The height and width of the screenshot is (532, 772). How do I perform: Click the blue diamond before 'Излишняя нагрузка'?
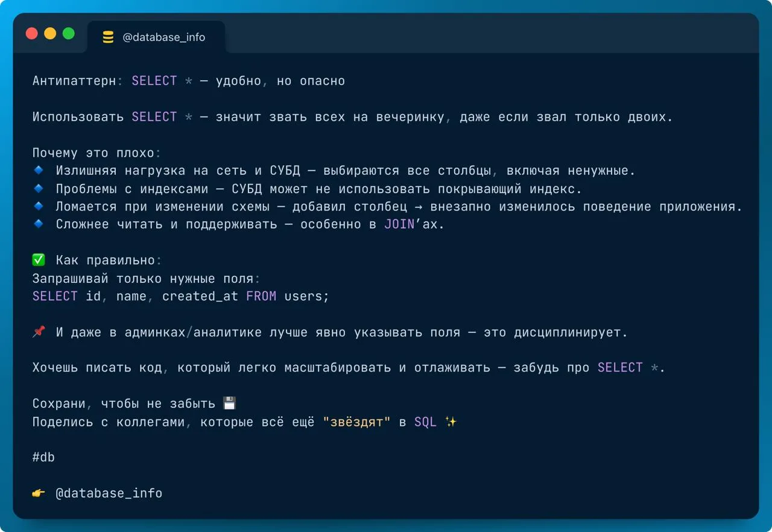[x=39, y=171]
